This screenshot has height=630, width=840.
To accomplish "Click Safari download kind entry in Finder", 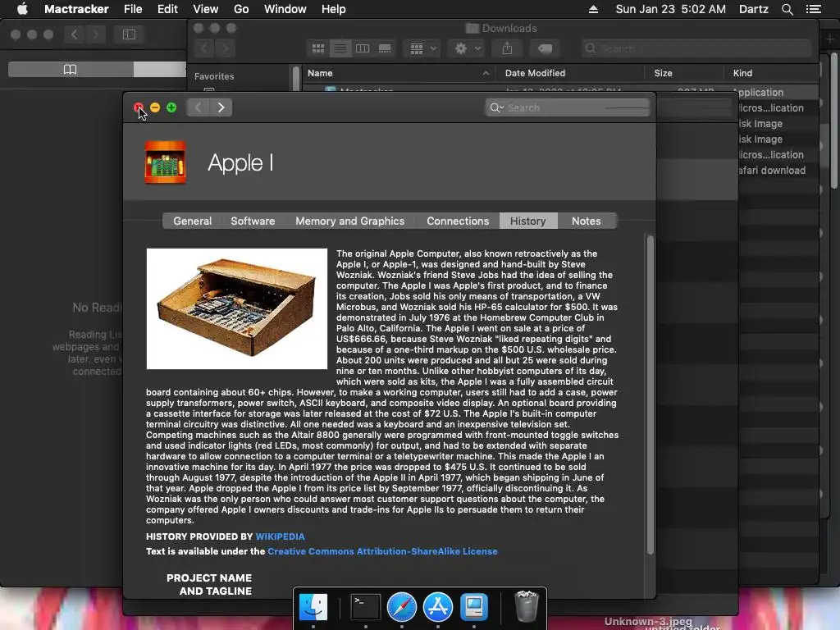I will tap(771, 171).
